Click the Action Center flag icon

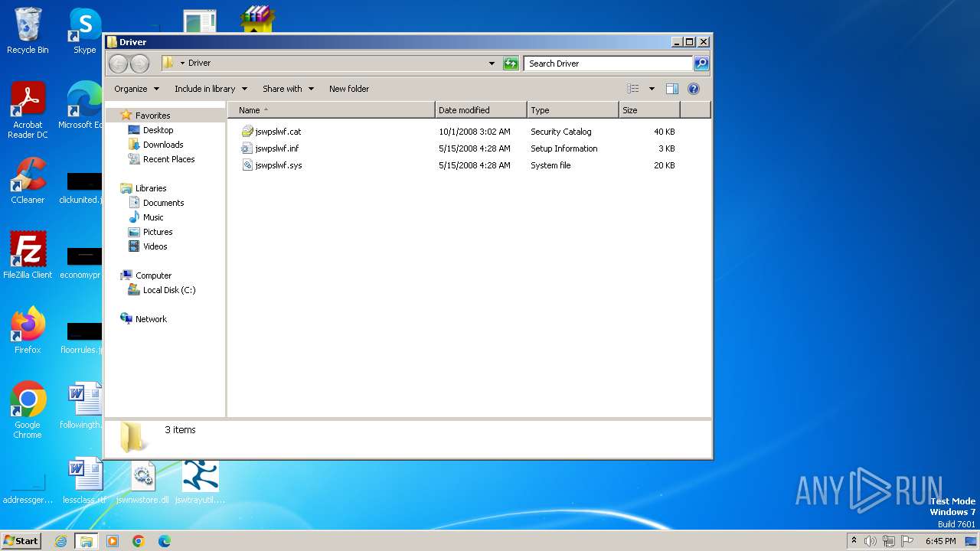(906, 541)
